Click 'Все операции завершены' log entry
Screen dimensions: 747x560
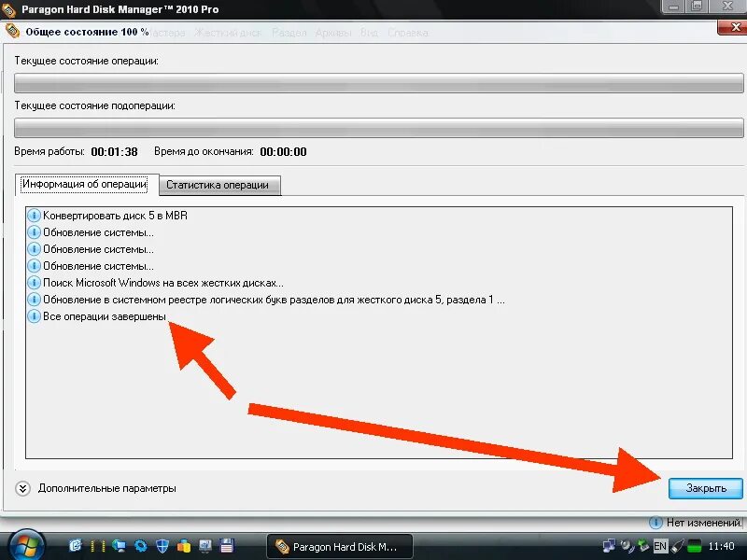pos(105,316)
